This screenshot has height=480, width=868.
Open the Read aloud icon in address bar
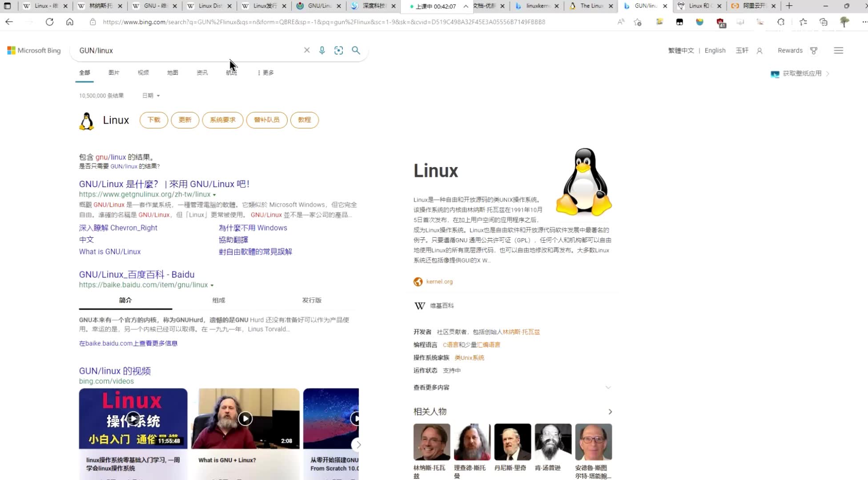coord(621,22)
